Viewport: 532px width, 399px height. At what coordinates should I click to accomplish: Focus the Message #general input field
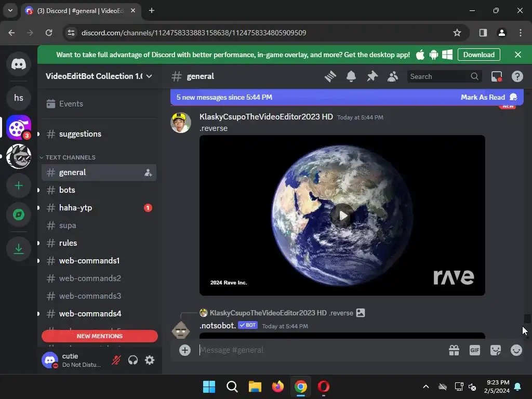point(321,350)
